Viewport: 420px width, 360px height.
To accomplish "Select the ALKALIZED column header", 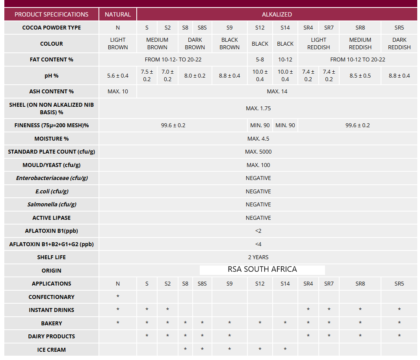I will click(x=277, y=14).
